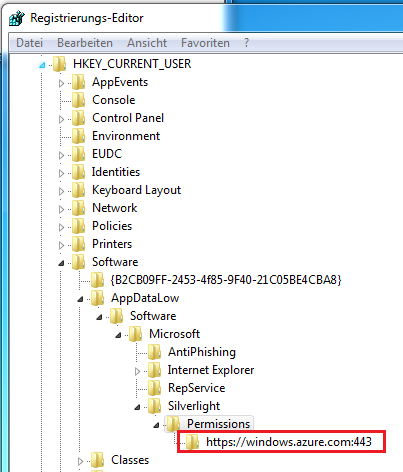Click the RepService folder icon
Image resolution: width=403 pixels, height=472 pixels.
click(x=155, y=388)
